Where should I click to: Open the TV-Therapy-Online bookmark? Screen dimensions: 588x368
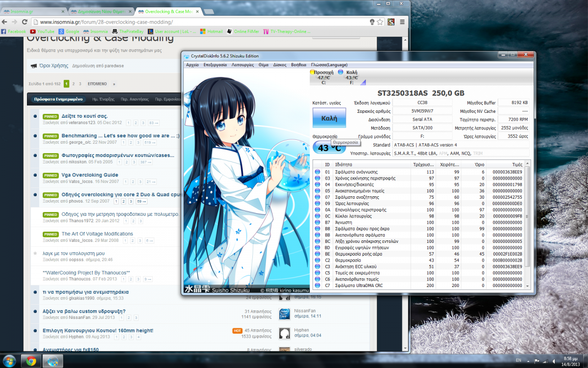coord(287,31)
